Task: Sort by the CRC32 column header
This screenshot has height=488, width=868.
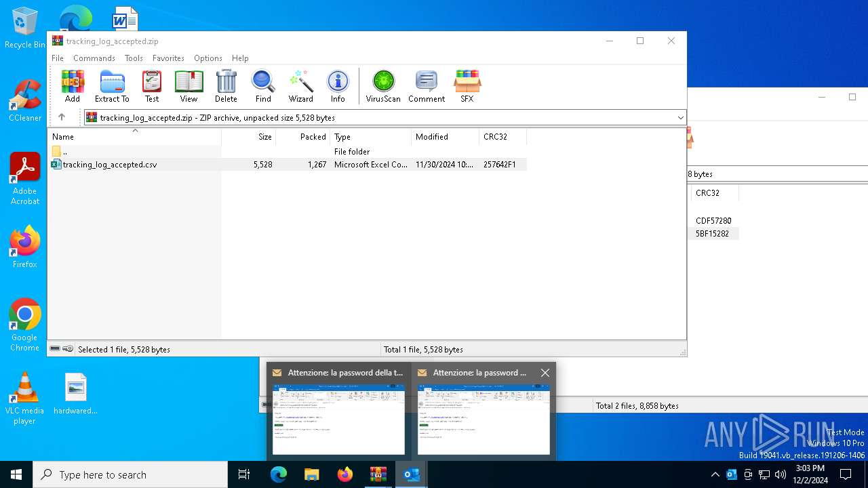Action: [502, 137]
